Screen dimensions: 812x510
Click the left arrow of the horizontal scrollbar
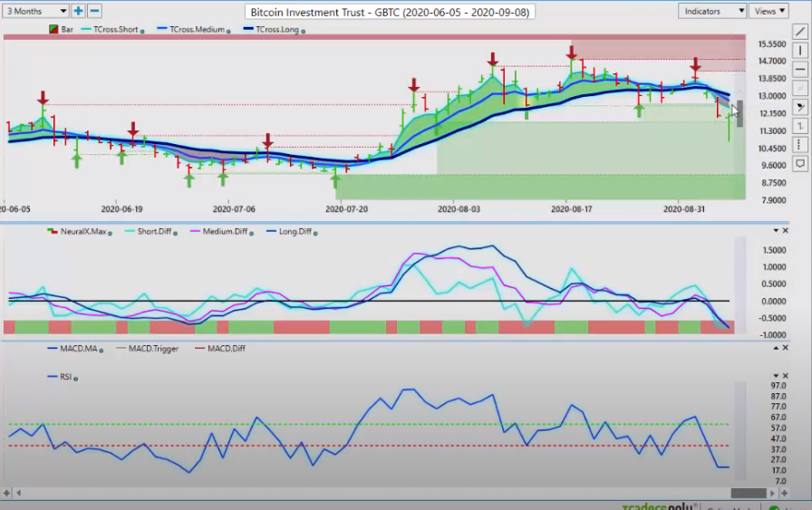coord(19,493)
